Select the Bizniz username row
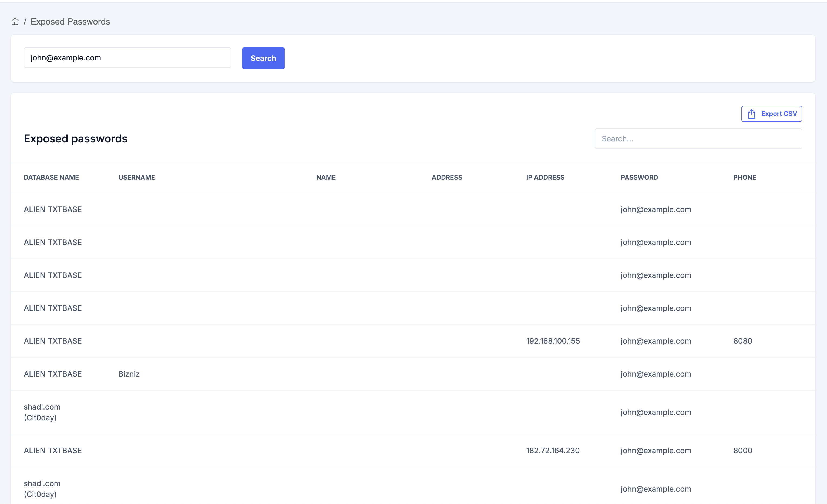 click(129, 374)
